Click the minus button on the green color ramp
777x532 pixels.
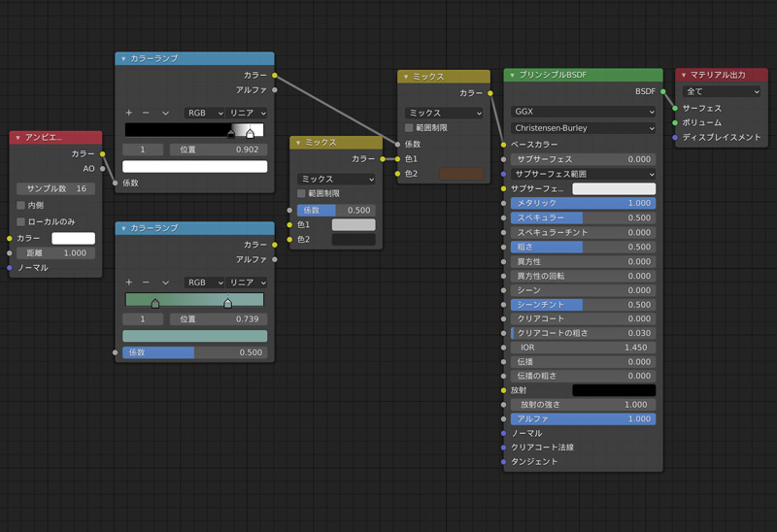pyautogui.click(x=147, y=283)
